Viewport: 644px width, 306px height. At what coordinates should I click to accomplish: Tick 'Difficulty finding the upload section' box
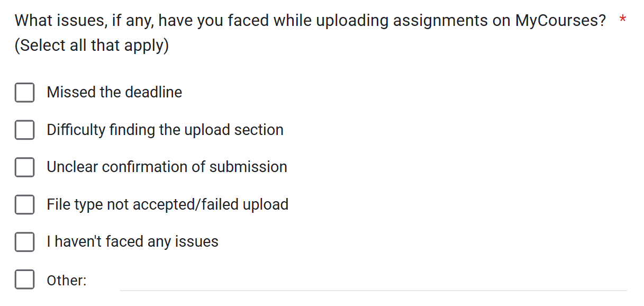tap(24, 130)
